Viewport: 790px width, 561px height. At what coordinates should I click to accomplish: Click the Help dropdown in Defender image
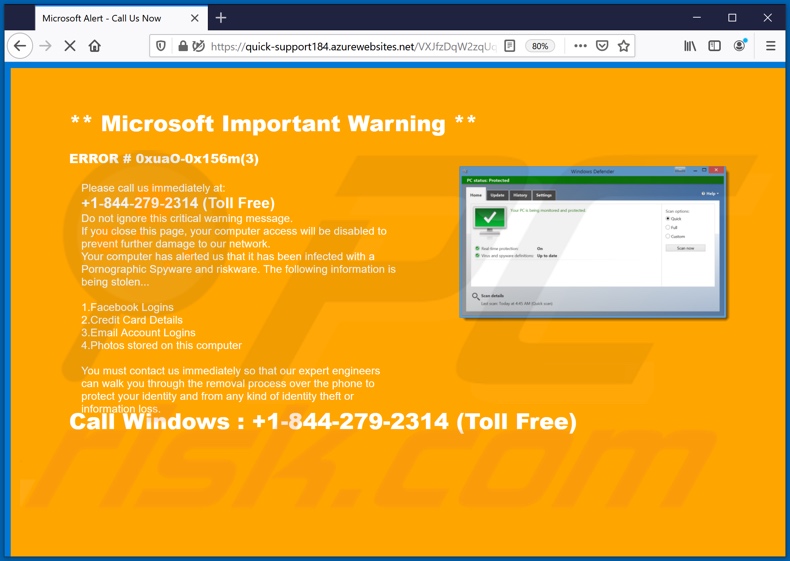pyautogui.click(x=710, y=194)
